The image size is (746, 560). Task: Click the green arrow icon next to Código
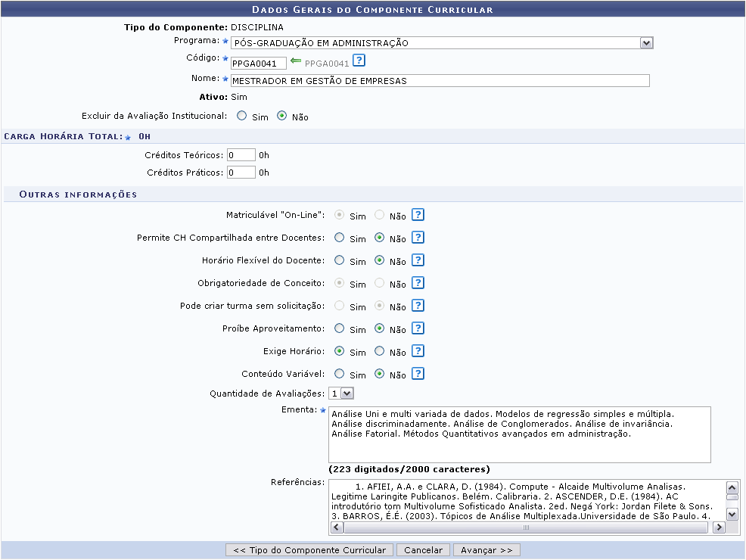pyautogui.click(x=296, y=62)
